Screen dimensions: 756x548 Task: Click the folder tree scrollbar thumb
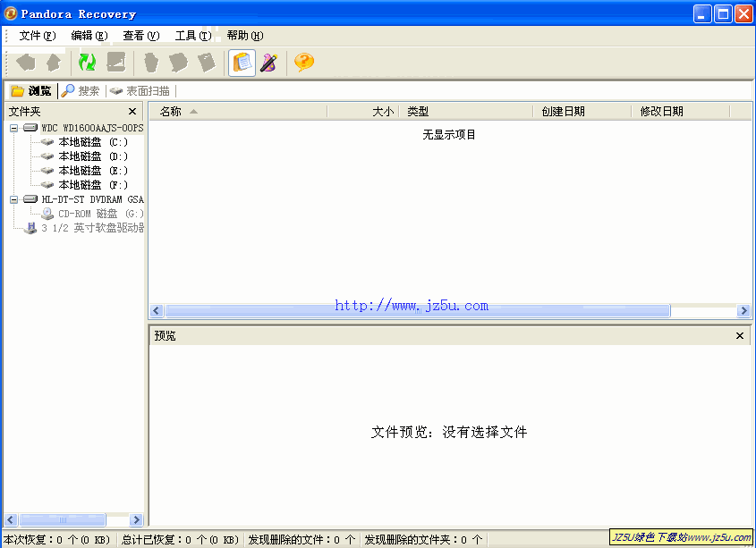63,519
